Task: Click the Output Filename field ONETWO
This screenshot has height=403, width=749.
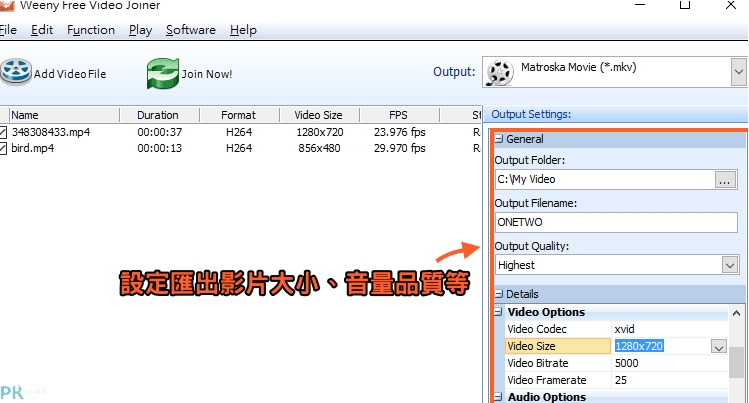Action: pyautogui.click(x=616, y=223)
